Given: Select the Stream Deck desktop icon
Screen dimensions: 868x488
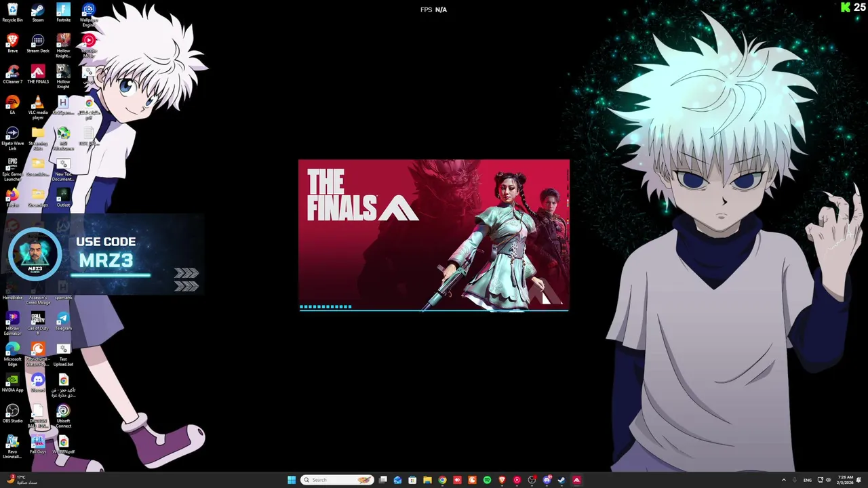Looking at the screenshot, I should click(x=38, y=43).
